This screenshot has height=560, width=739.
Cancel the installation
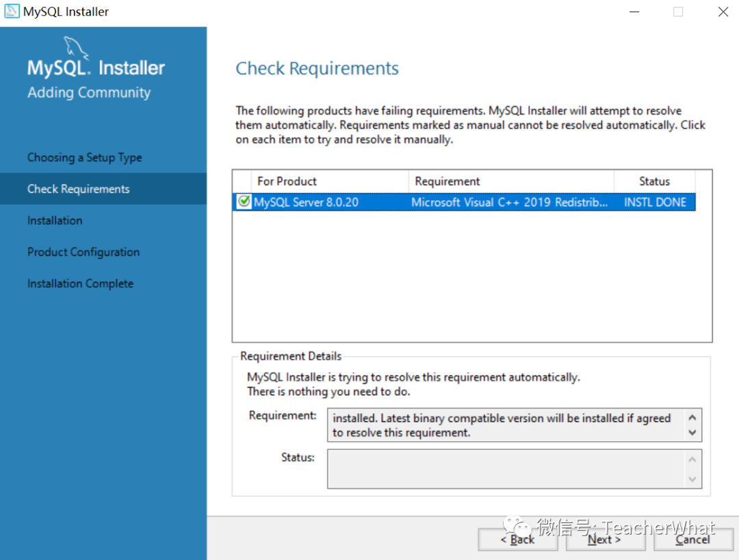(693, 539)
